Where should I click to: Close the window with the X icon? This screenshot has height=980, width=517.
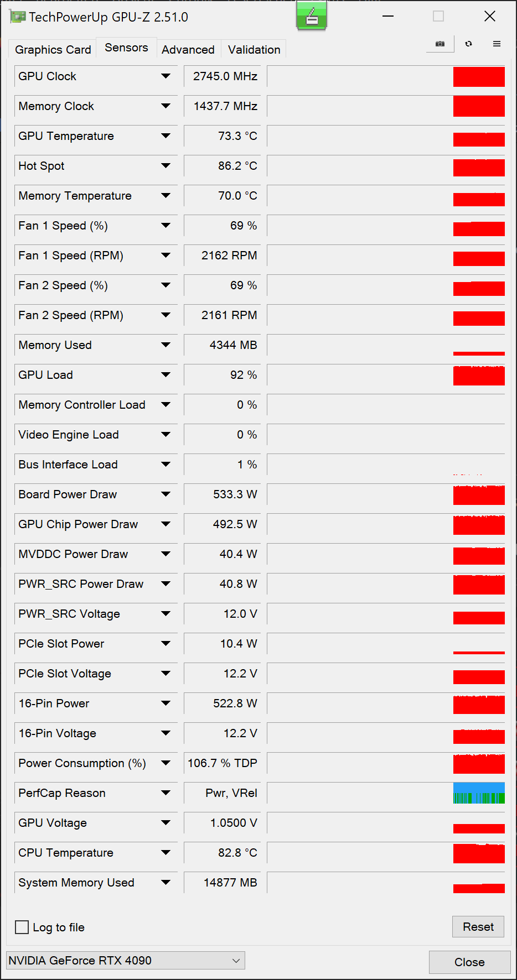pos(489,17)
